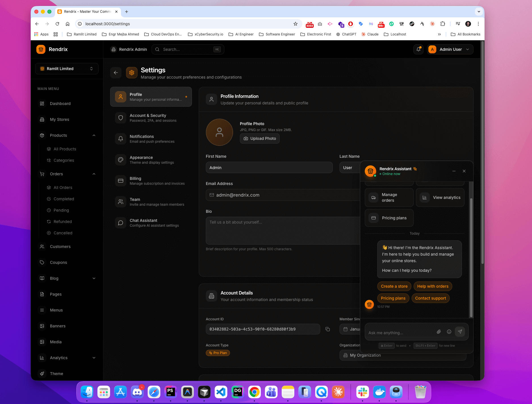Viewport: 532px width, 404px height.
Task: Click the Rendrix logo in the sidebar
Action: click(41, 49)
